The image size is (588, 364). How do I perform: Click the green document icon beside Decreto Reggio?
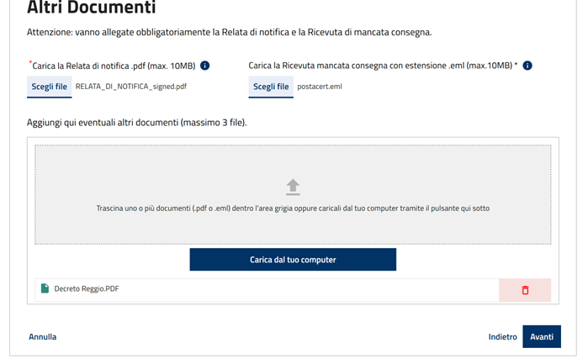pyautogui.click(x=45, y=288)
